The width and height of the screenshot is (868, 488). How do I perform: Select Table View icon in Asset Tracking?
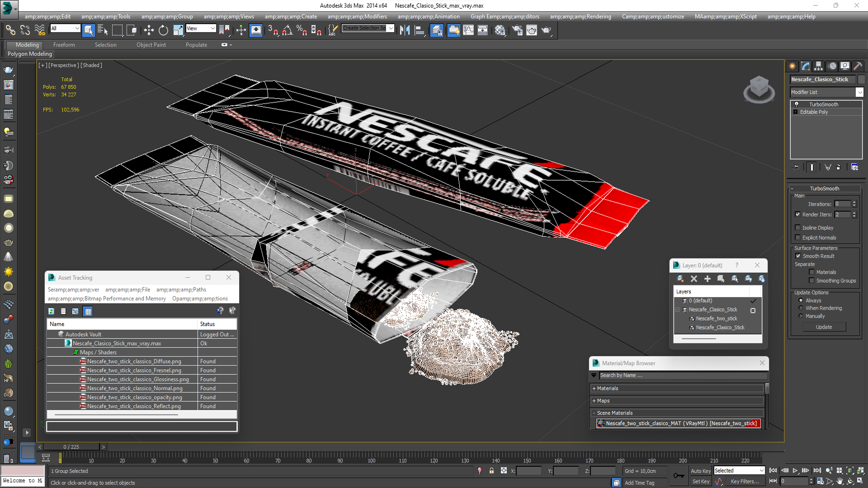(x=88, y=311)
